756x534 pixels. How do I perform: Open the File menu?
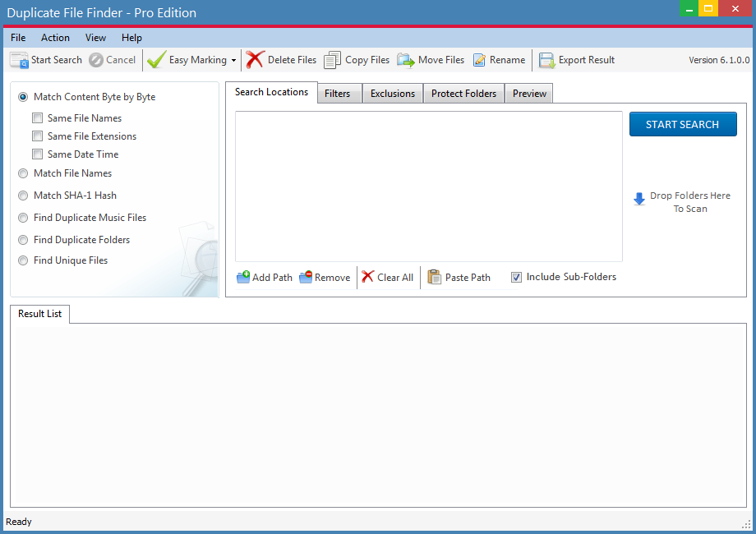pyautogui.click(x=18, y=38)
